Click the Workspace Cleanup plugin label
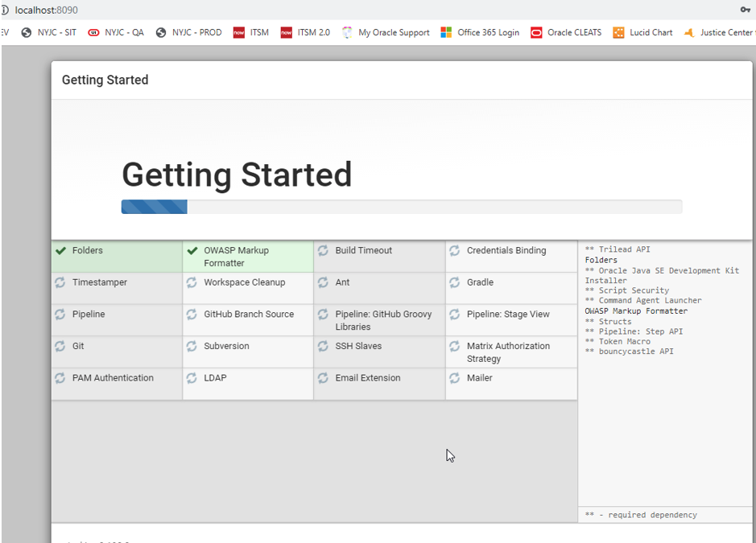Screen dimensions: 756x543 (245, 282)
